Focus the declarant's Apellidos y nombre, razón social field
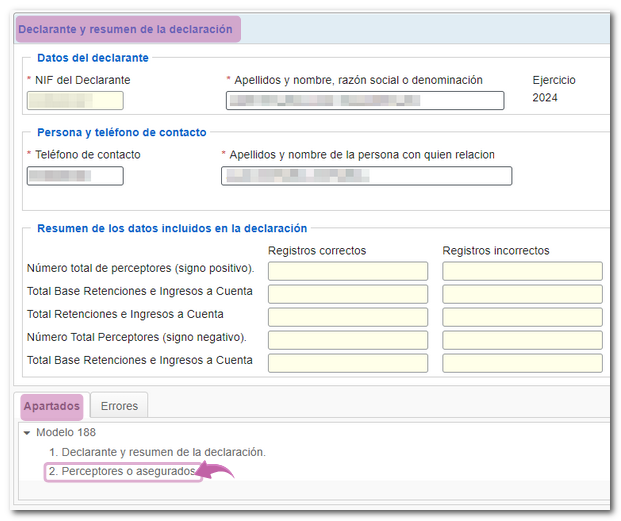 click(364, 100)
